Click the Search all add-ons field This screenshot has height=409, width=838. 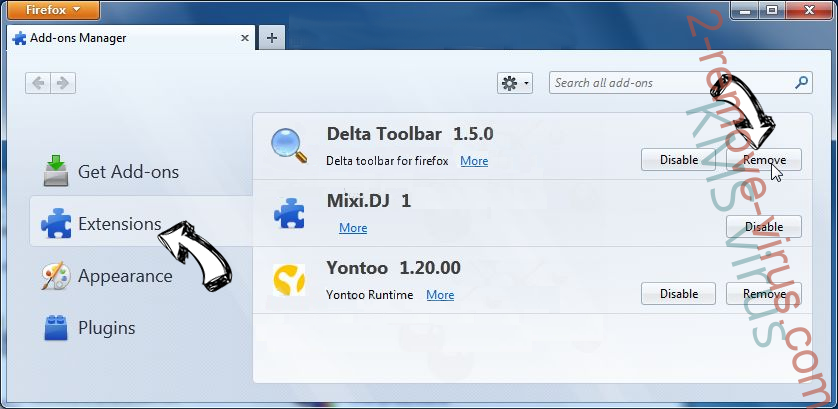[x=670, y=84]
